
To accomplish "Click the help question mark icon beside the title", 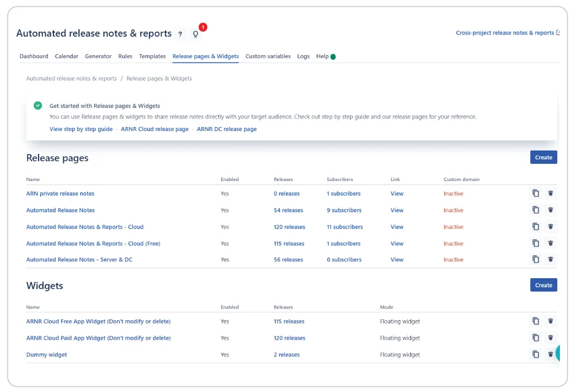I will pos(180,34).
